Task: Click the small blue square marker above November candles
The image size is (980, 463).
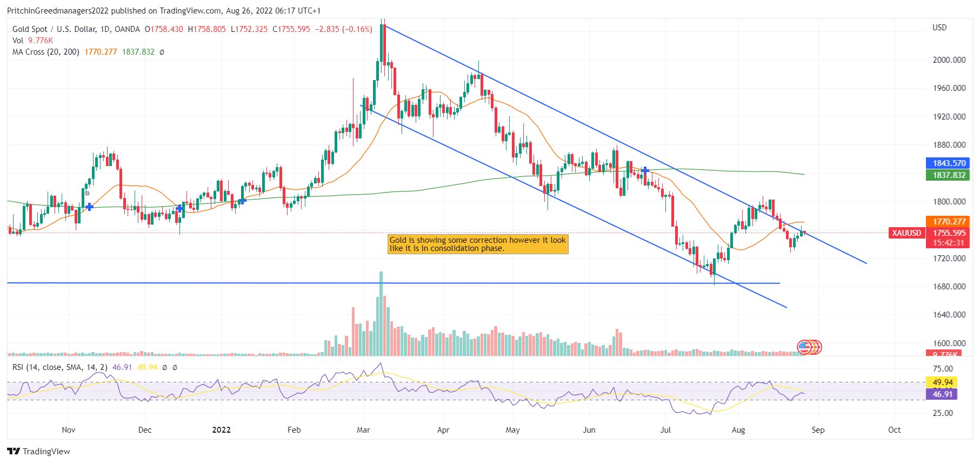Action: point(87,193)
